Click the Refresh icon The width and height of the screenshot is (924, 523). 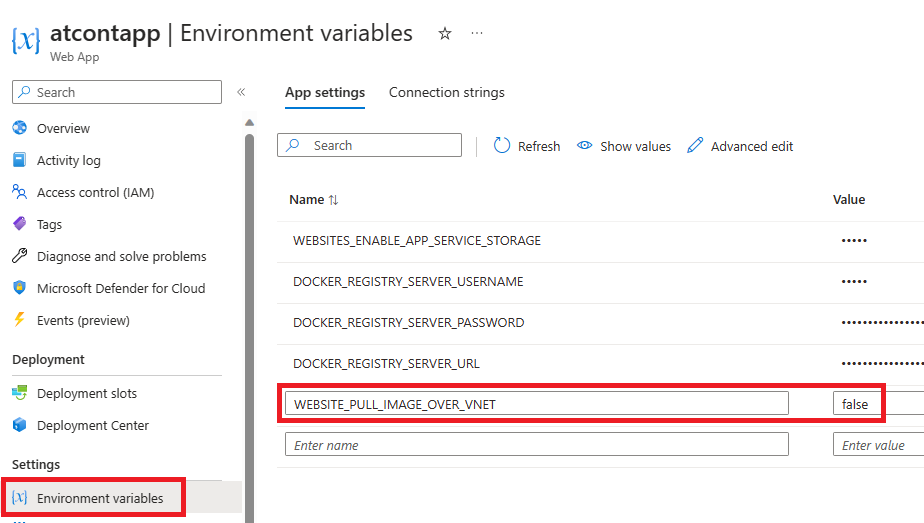(501, 145)
